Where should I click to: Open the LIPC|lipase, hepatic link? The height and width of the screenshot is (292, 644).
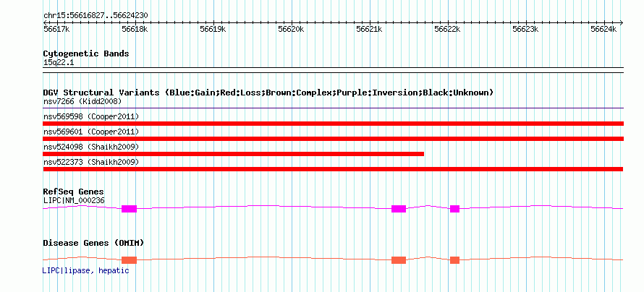[x=86, y=270]
